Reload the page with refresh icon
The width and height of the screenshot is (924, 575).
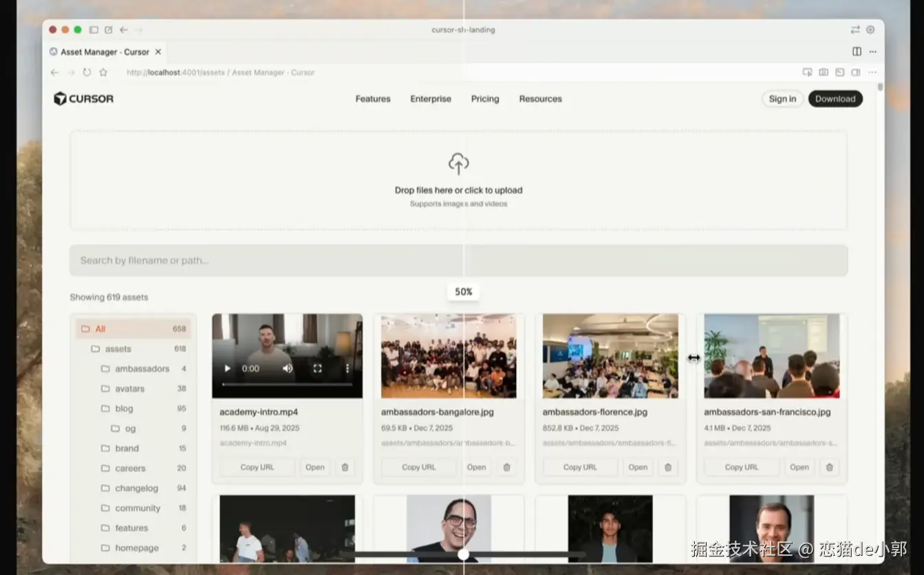click(87, 72)
